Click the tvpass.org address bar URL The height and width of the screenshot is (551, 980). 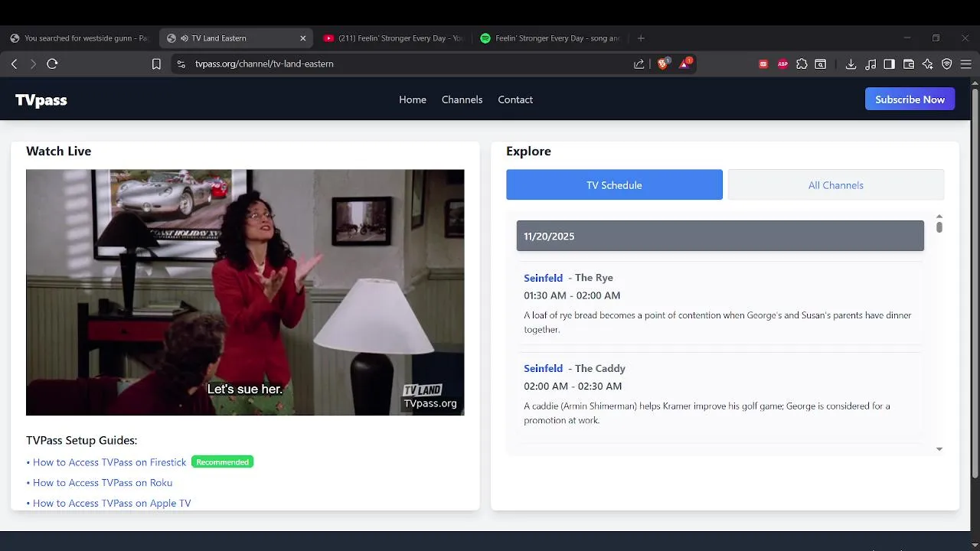[264, 64]
